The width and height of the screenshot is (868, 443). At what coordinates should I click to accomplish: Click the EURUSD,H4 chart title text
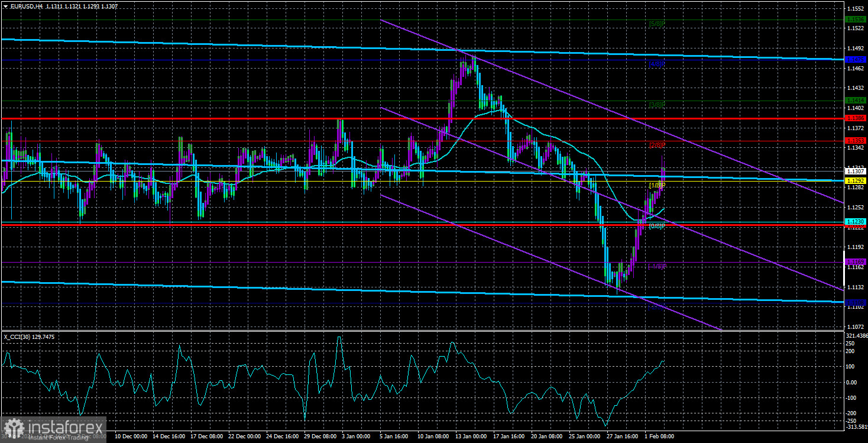click(28, 6)
